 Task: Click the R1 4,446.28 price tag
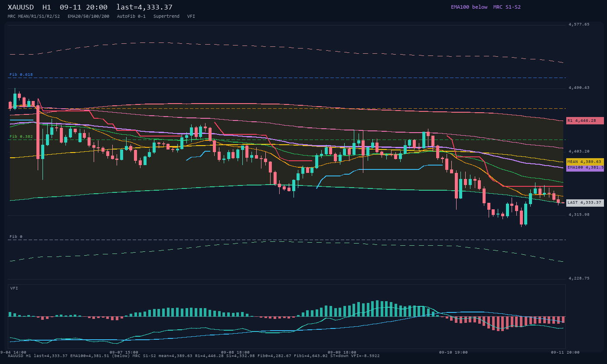[x=585, y=120]
